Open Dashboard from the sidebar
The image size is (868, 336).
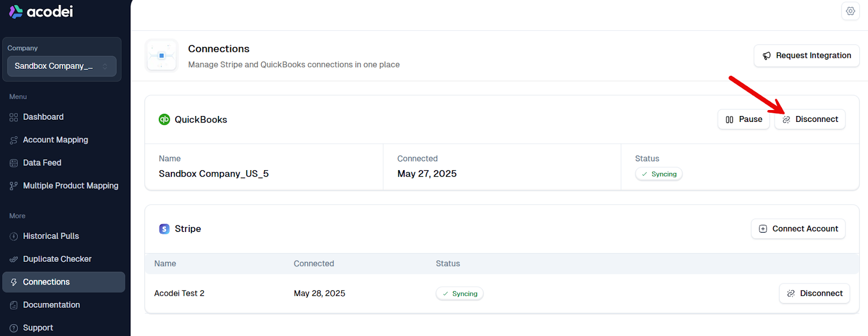point(43,117)
